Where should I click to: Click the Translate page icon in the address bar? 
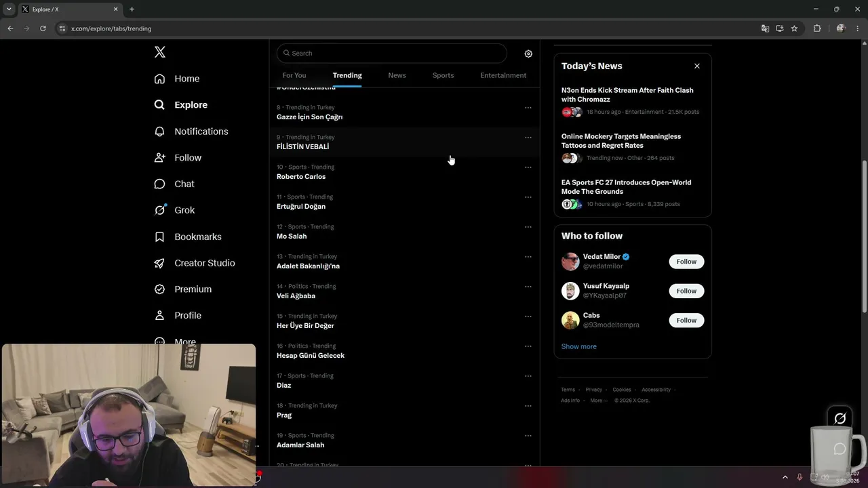point(765,28)
